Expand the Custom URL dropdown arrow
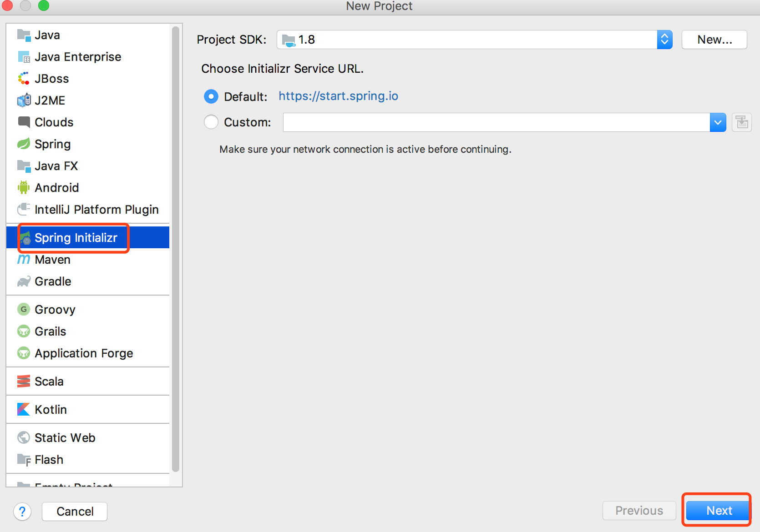The image size is (760, 532). 718,122
